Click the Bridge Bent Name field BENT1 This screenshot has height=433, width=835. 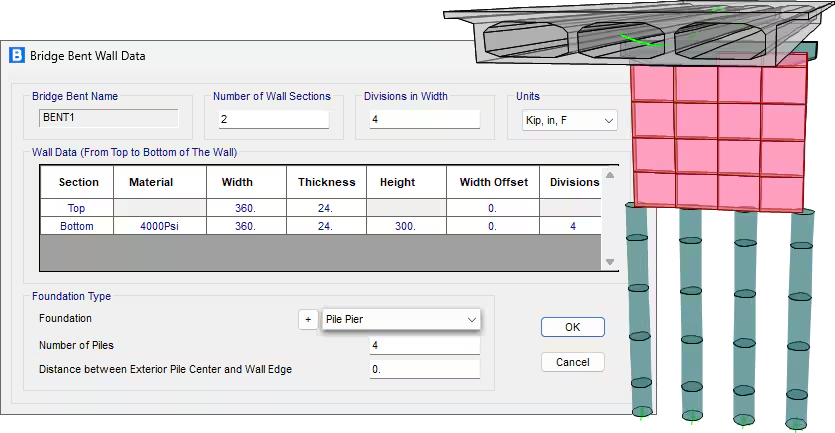point(109,118)
